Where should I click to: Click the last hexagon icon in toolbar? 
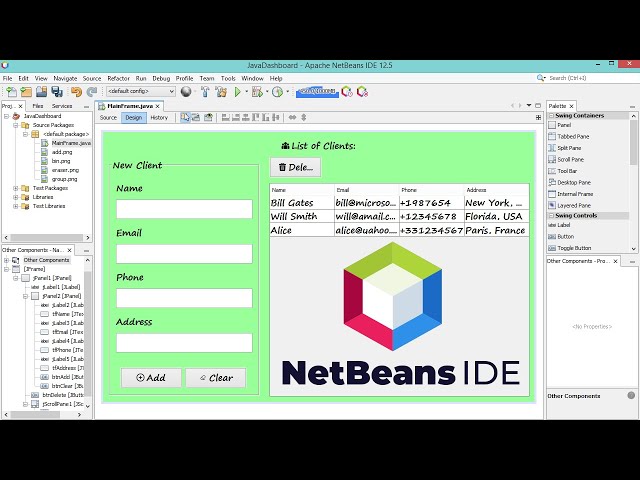pos(362,92)
